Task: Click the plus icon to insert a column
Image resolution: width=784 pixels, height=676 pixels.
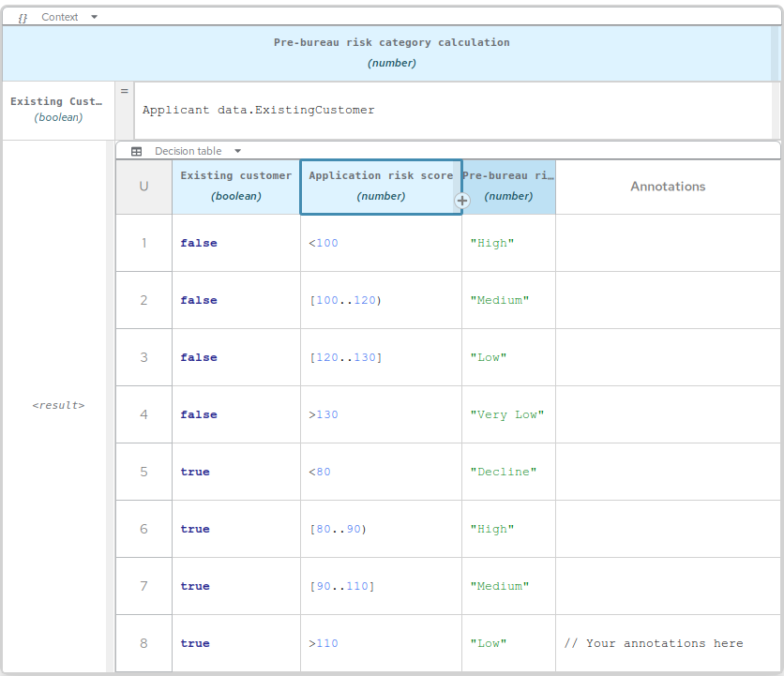Action: click(462, 201)
